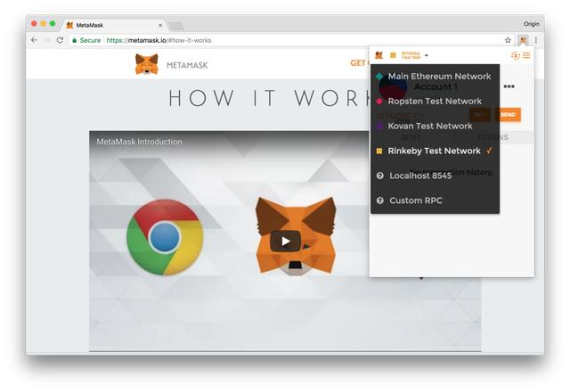Select Main Ethereum Network
This screenshot has width=570, height=392.
(x=435, y=77)
